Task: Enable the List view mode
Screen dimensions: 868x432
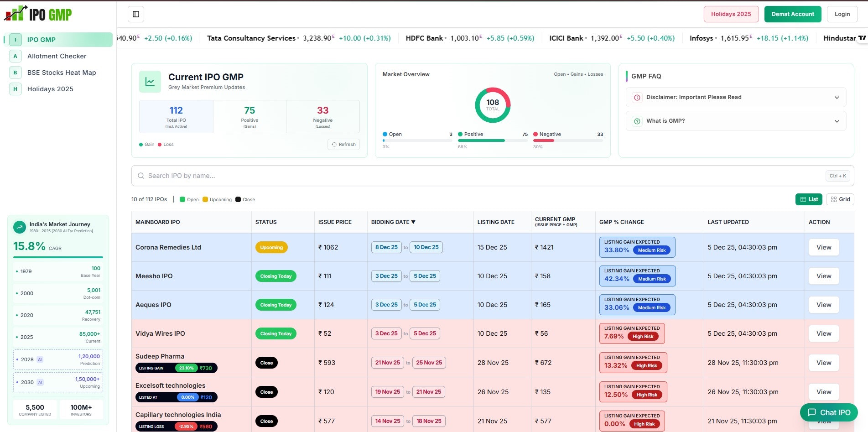Action: coord(808,199)
